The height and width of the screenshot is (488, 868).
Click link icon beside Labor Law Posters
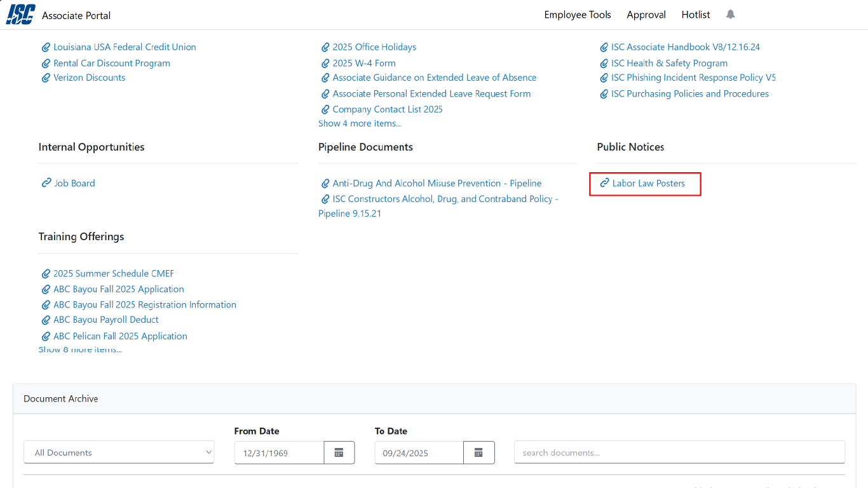604,183
